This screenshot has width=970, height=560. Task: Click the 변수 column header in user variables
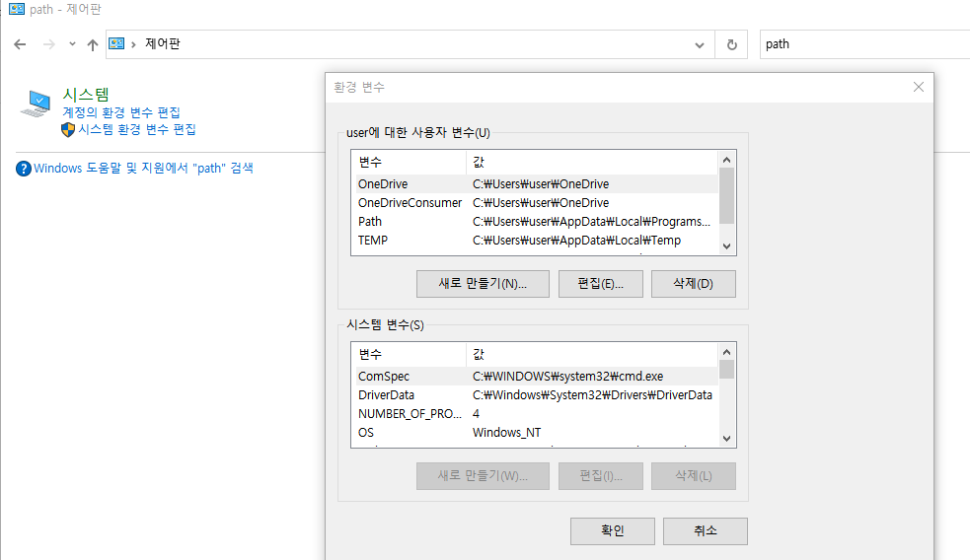pyautogui.click(x=409, y=162)
